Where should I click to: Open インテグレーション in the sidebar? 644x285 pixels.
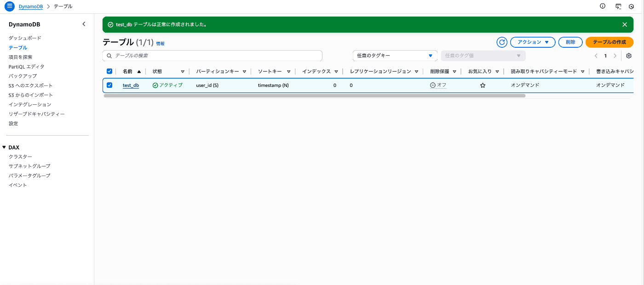click(30, 104)
